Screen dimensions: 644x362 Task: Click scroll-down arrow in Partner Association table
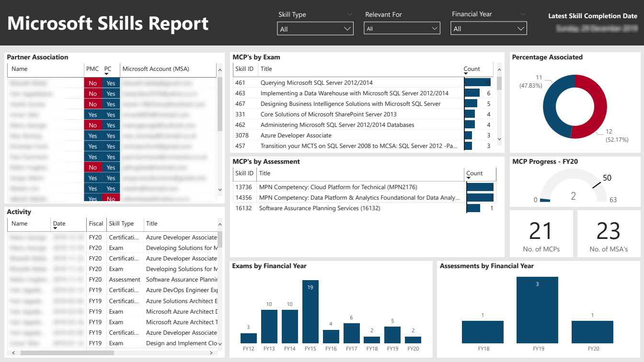(220, 190)
